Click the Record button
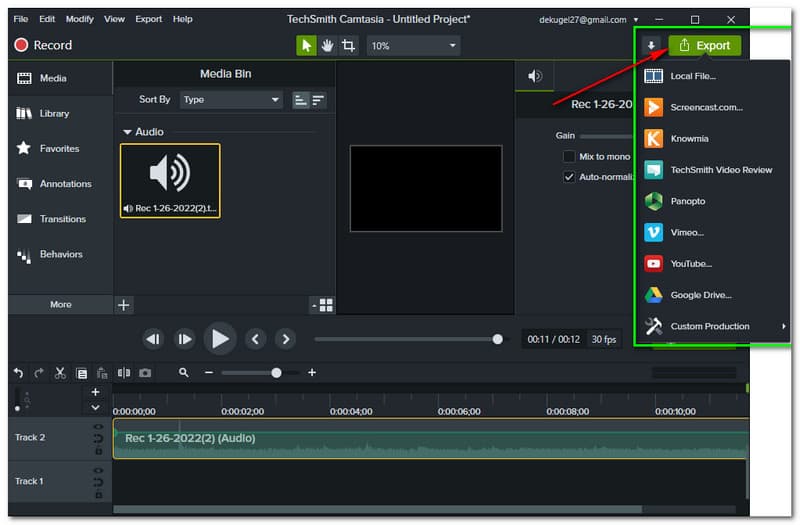 [43, 45]
